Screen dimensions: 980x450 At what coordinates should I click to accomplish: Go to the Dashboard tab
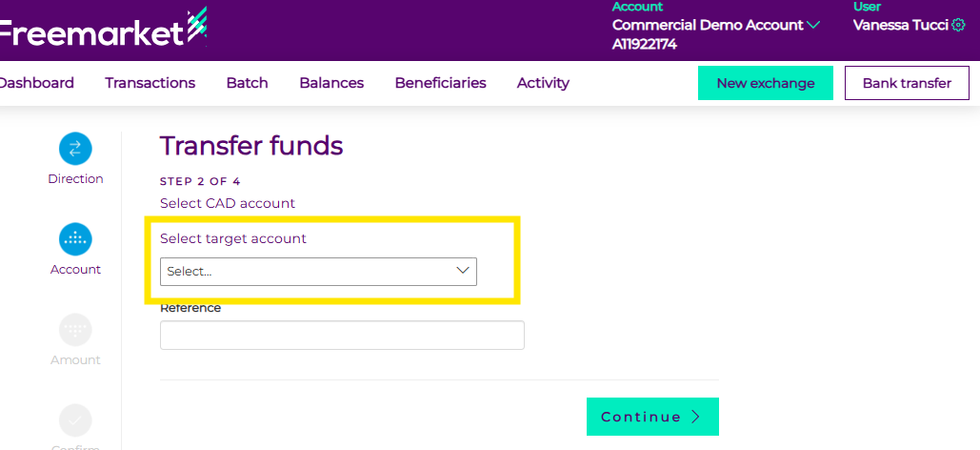click(35, 83)
